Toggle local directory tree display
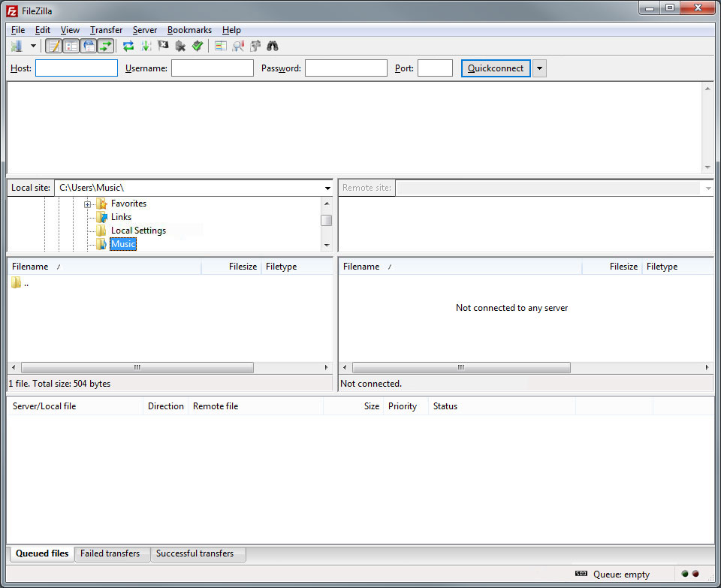Screen dimensions: 721x588 click(71, 46)
